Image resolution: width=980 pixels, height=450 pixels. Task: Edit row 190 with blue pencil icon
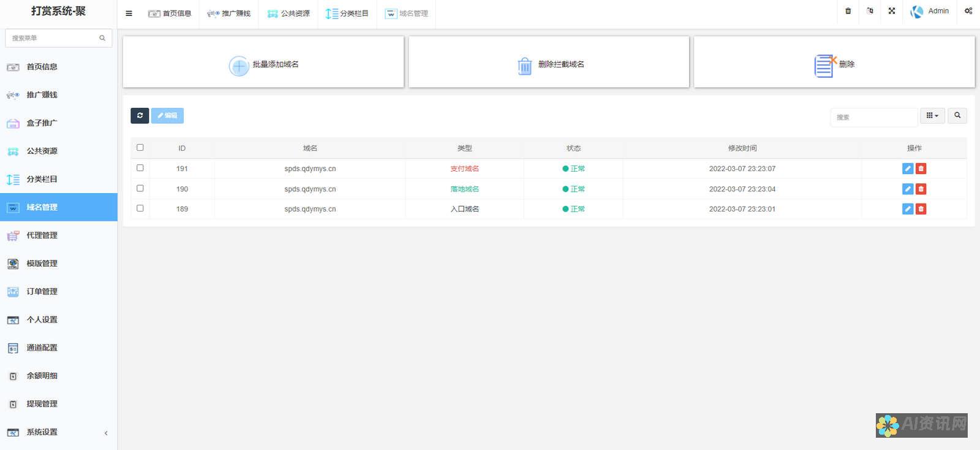pyautogui.click(x=908, y=189)
